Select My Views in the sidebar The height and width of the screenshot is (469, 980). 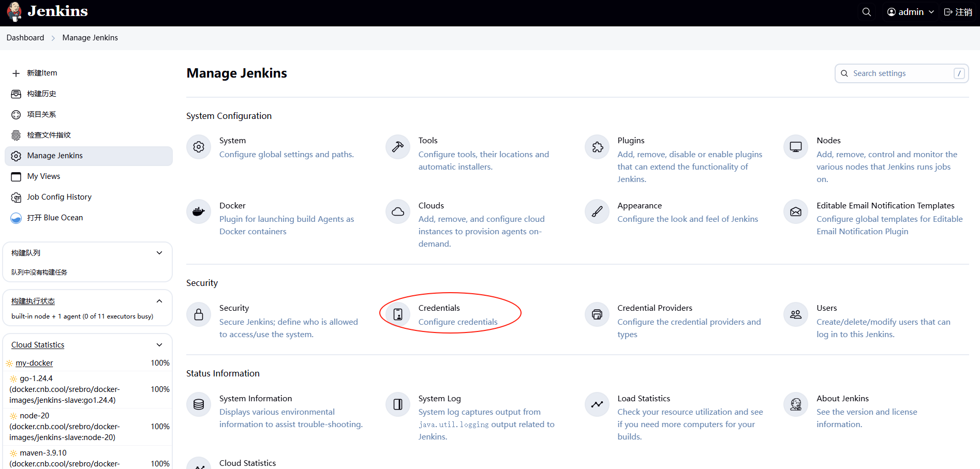[x=43, y=176]
